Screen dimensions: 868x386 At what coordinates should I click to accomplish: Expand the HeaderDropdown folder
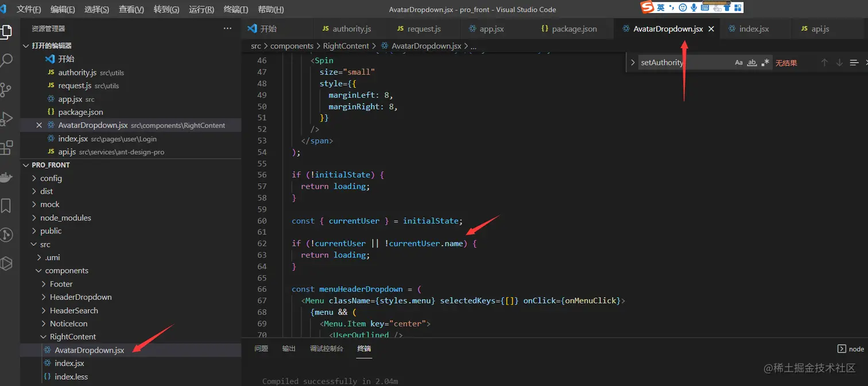(x=131, y=297)
